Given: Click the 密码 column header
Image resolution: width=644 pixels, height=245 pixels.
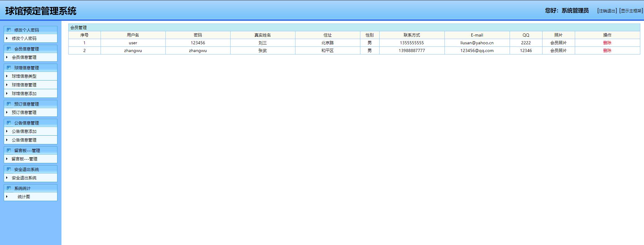Looking at the screenshot, I should point(198,35).
